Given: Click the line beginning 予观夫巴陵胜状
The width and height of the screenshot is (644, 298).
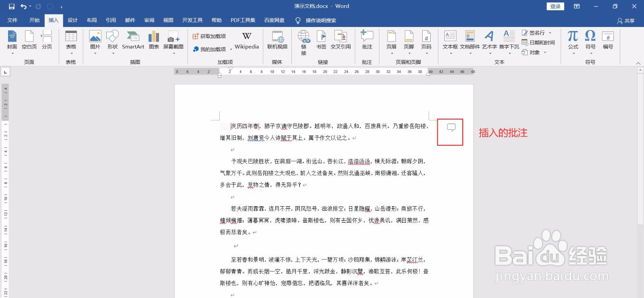Looking at the screenshot, I should [x=328, y=161].
